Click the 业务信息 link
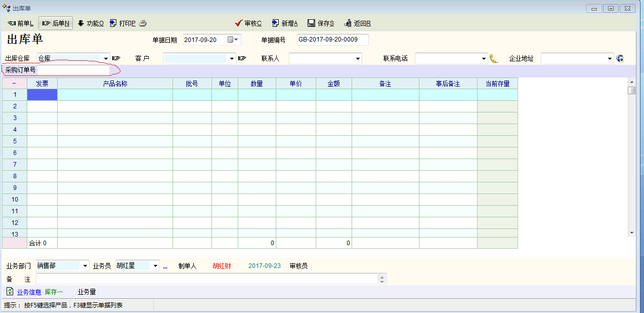Screen dimensions: 644x313 pyautogui.click(x=29, y=292)
